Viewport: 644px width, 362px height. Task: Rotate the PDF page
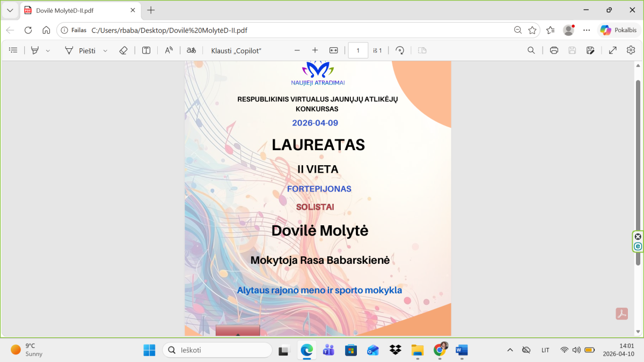[x=400, y=50]
